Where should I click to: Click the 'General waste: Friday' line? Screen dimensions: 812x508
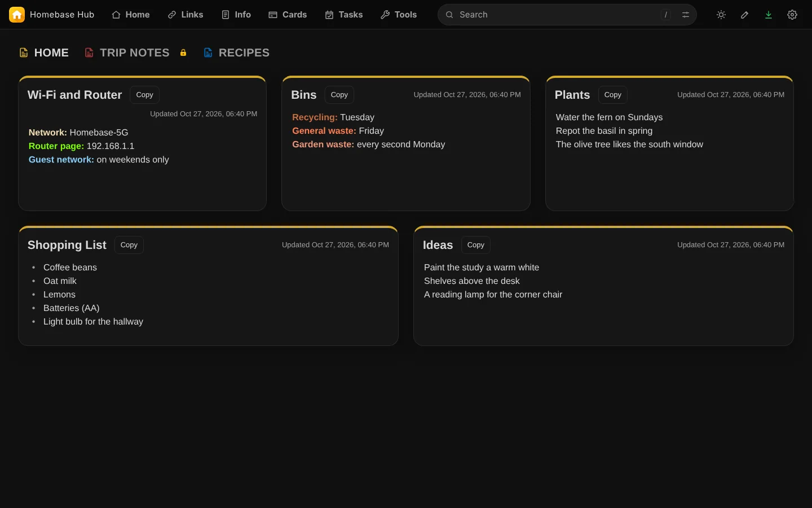tap(338, 131)
